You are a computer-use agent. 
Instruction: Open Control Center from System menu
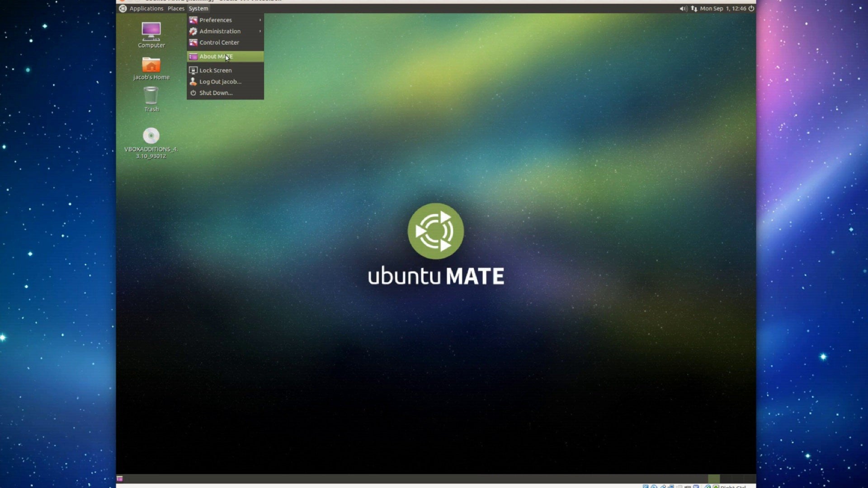[225, 42]
